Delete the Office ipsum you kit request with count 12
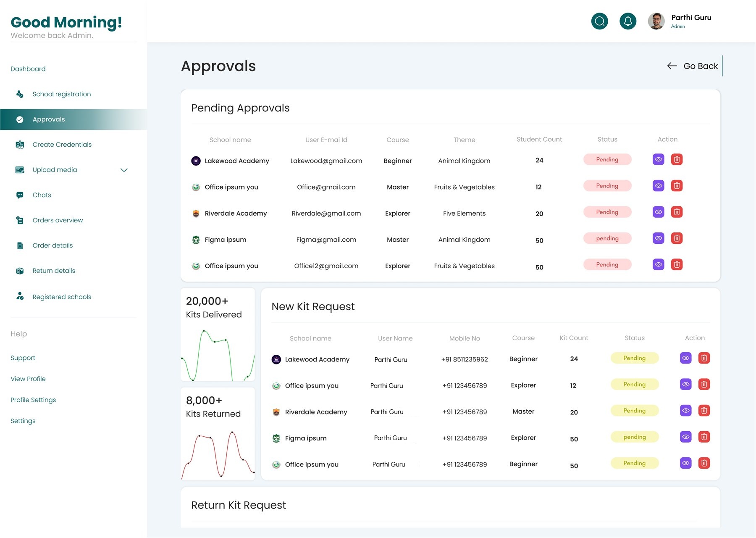The image size is (756, 538). click(704, 384)
